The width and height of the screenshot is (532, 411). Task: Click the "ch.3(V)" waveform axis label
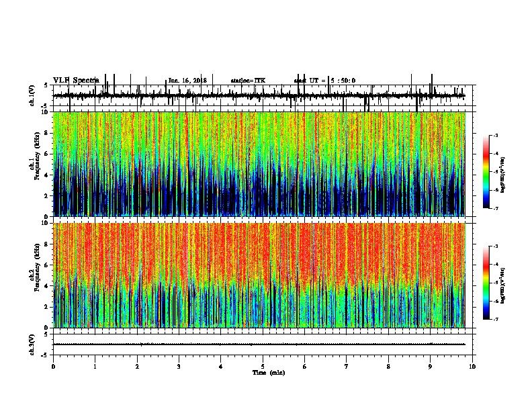click(x=32, y=345)
